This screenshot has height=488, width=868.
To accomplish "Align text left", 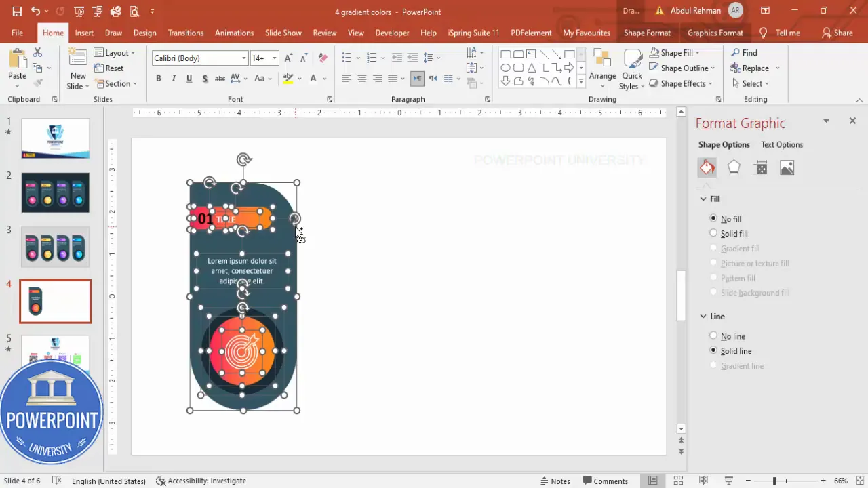I will (346, 79).
